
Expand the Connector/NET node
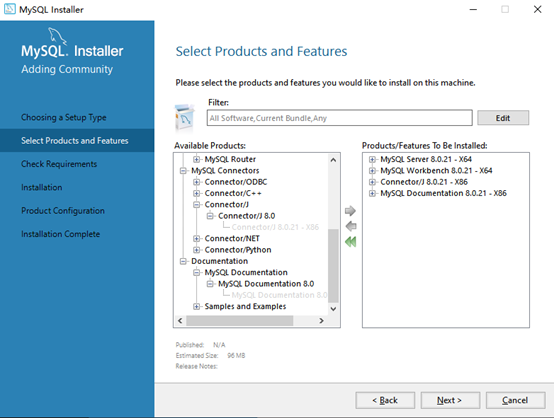click(196, 239)
